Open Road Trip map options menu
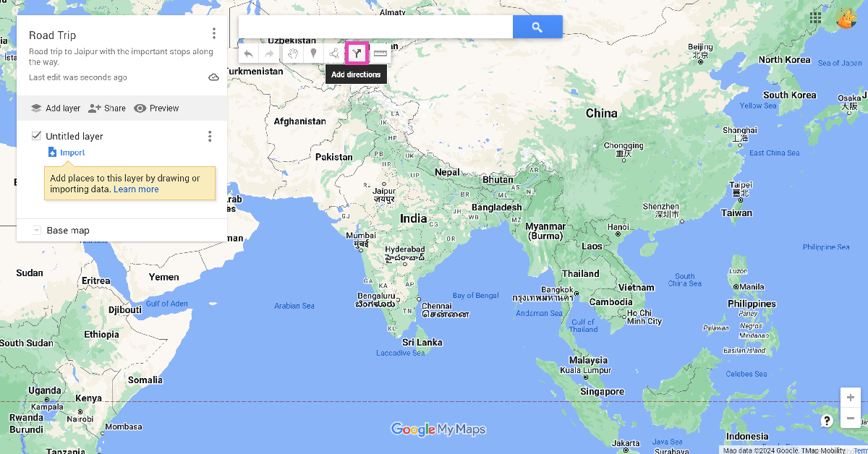This screenshot has height=454, width=868. pyautogui.click(x=213, y=34)
